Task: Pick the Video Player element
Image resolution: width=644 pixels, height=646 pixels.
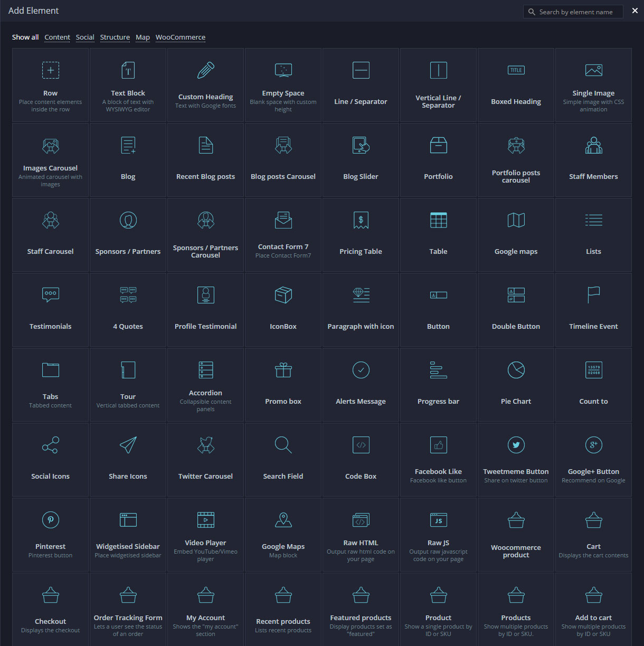Action: pyautogui.click(x=206, y=534)
